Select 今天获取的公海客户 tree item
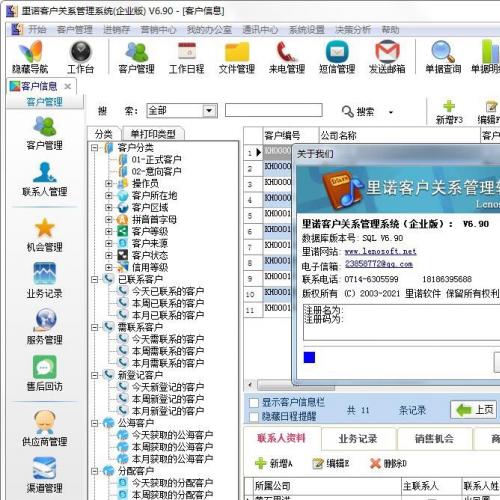The height and width of the screenshot is (500, 500). pos(172,435)
